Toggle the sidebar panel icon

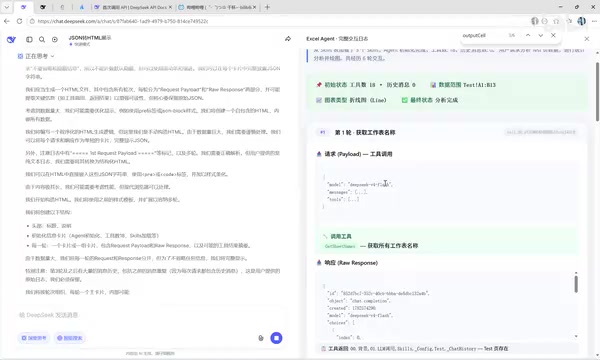[x=29, y=39]
